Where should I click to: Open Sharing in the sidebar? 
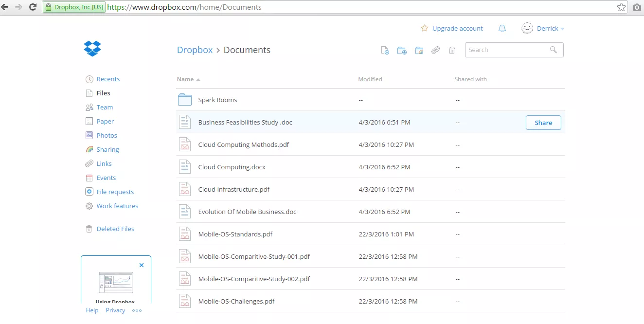pyautogui.click(x=107, y=150)
